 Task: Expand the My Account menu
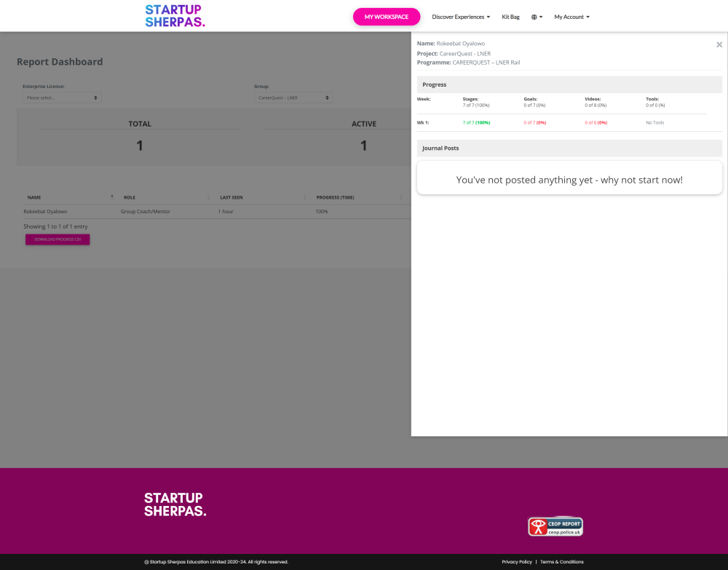coord(571,17)
